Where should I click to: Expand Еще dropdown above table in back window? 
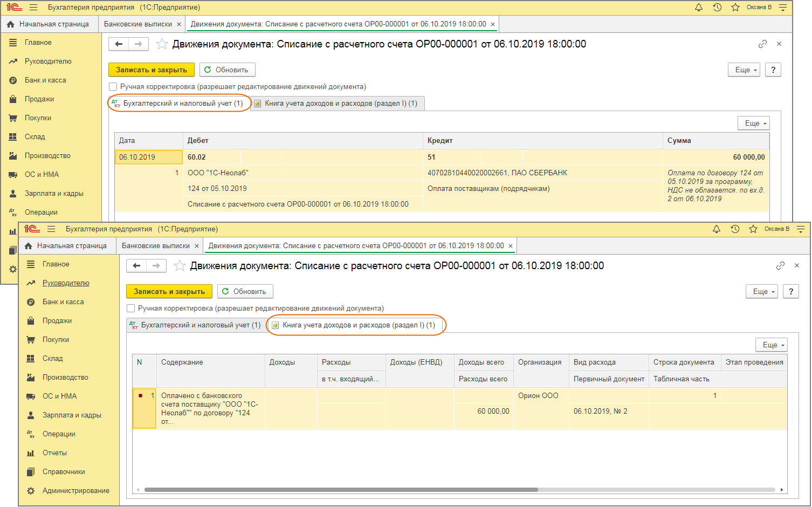point(753,123)
